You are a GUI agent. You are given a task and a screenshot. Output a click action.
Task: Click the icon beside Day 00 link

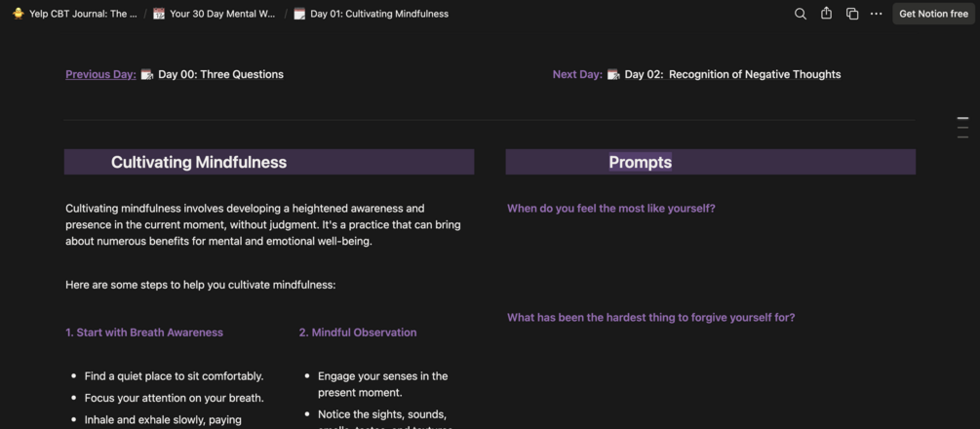[147, 74]
